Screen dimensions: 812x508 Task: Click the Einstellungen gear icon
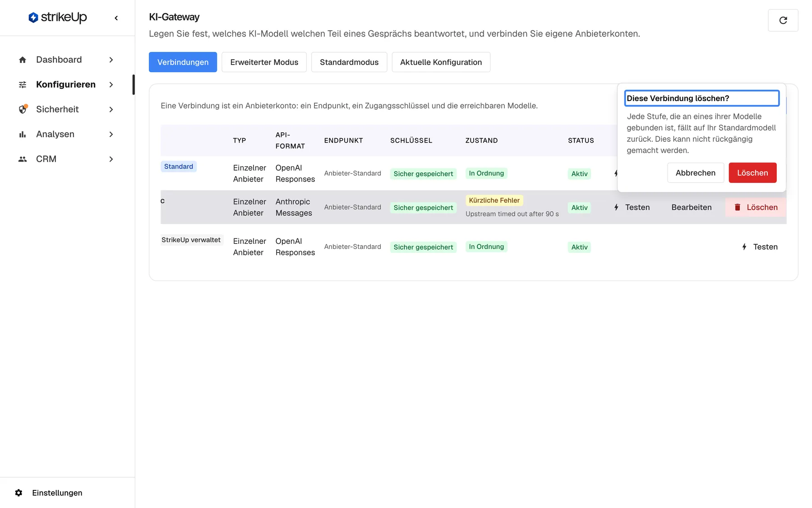(18, 493)
